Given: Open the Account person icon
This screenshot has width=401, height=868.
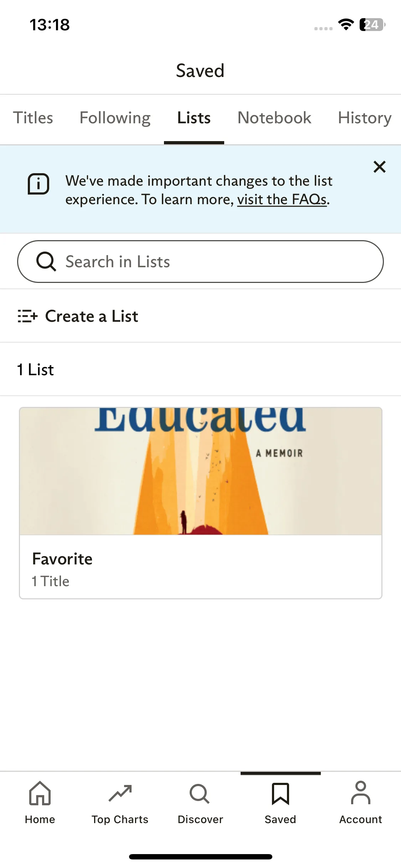Looking at the screenshot, I should click(x=361, y=793).
